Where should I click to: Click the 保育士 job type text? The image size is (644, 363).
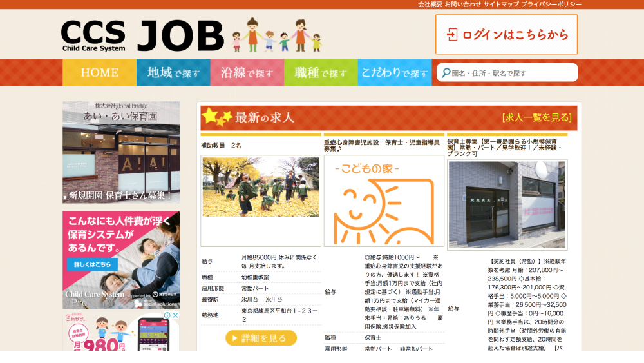tap(373, 338)
